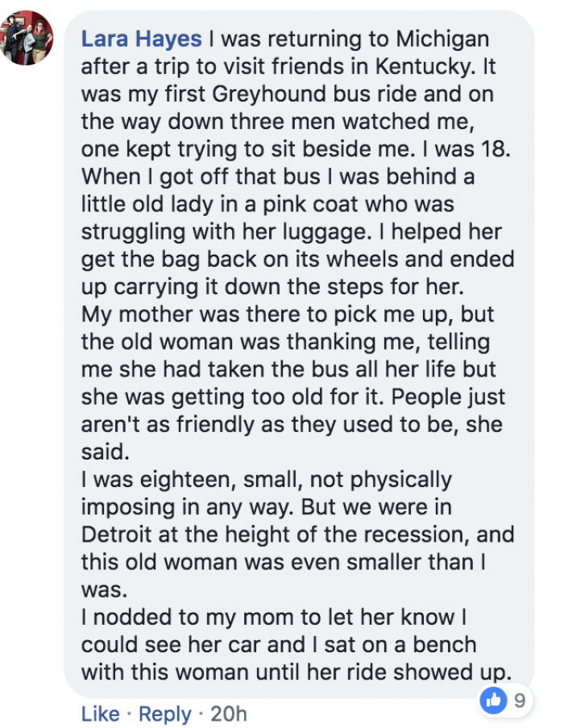Click the word Detroit in the comment
The height and width of the screenshot is (728, 564).
tap(116, 535)
